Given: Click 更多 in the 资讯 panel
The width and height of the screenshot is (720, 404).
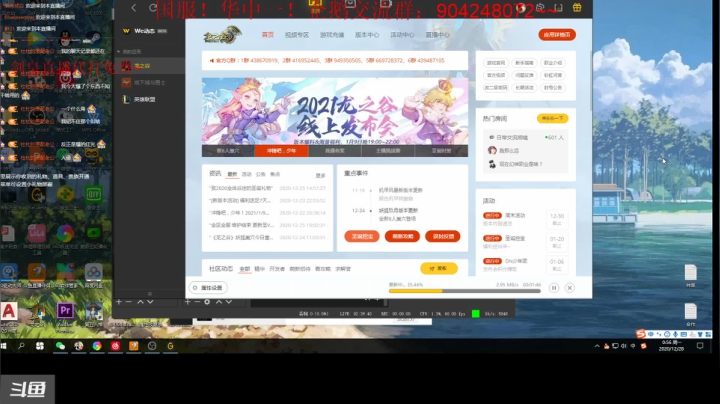Looking at the screenshot, I should tap(321, 175).
